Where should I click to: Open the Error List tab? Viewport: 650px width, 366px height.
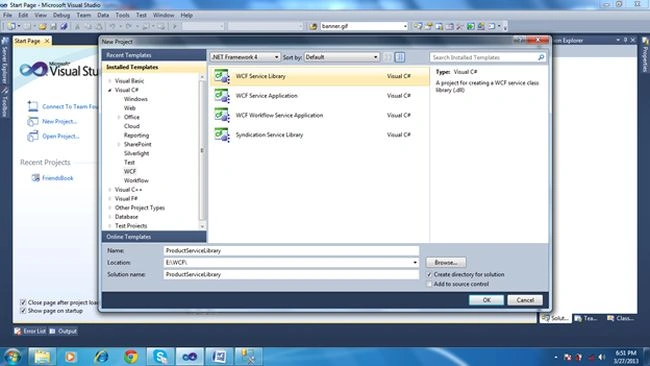point(30,331)
